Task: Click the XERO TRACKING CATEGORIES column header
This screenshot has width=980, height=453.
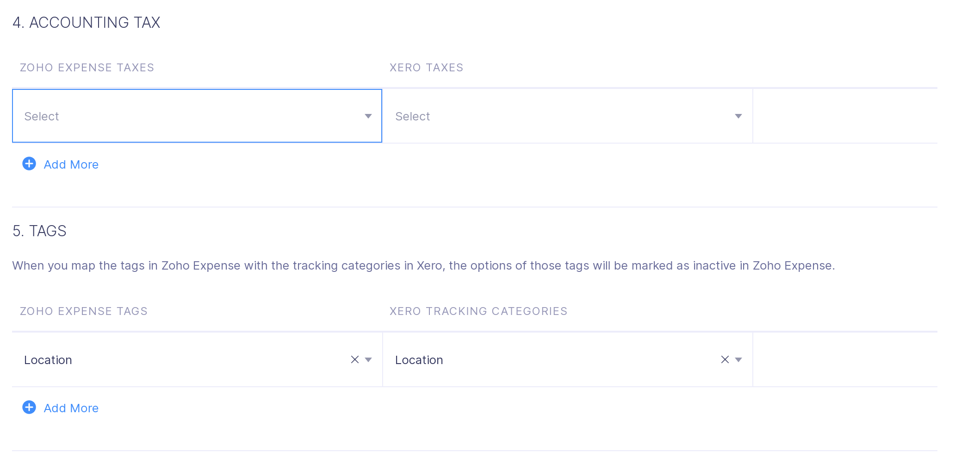Action: 478,311
